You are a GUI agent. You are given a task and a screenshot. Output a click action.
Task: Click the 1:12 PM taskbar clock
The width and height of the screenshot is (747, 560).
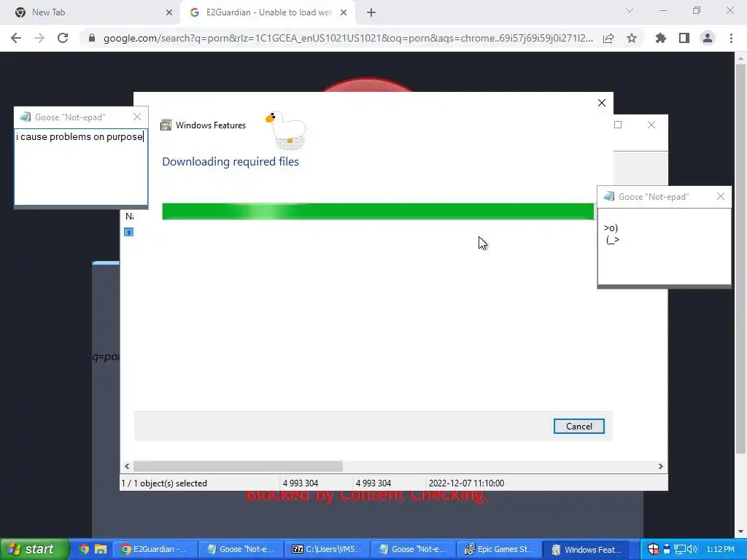(x=720, y=549)
